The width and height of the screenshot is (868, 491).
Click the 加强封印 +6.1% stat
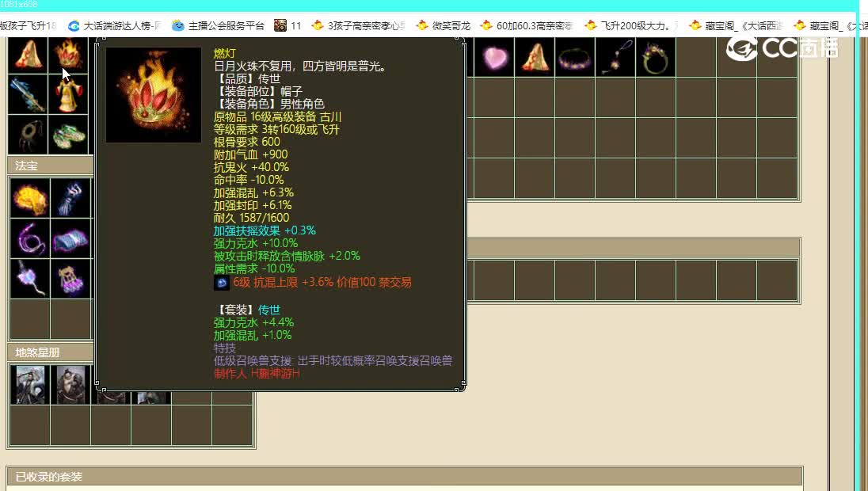pyautogui.click(x=253, y=205)
